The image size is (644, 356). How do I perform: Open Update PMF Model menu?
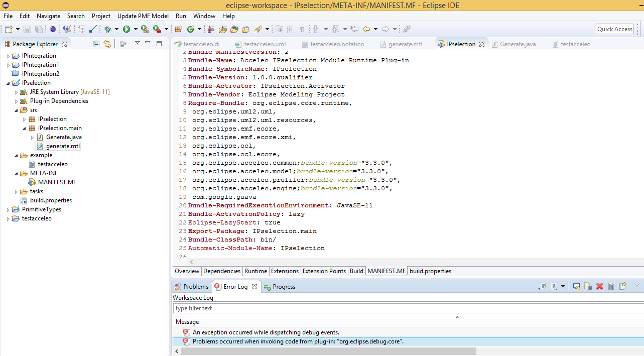[x=143, y=16]
